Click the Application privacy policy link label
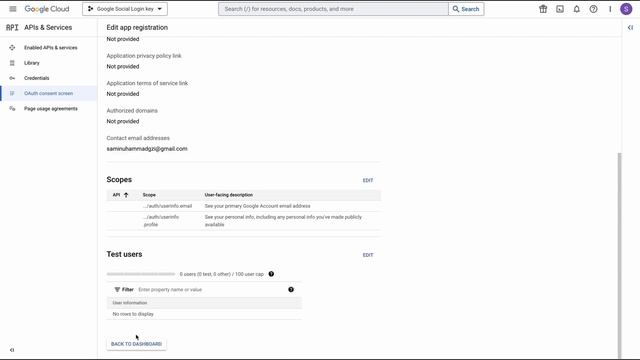640x360 pixels. [x=144, y=56]
